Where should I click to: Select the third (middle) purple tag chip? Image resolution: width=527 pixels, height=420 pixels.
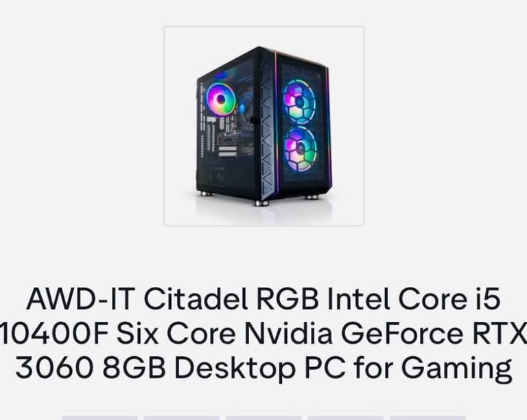[x=263, y=418]
